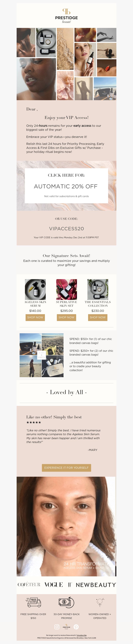Click Experience It For Yourself button
This screenshot has height=644, width=133.
tap(66, 468)
